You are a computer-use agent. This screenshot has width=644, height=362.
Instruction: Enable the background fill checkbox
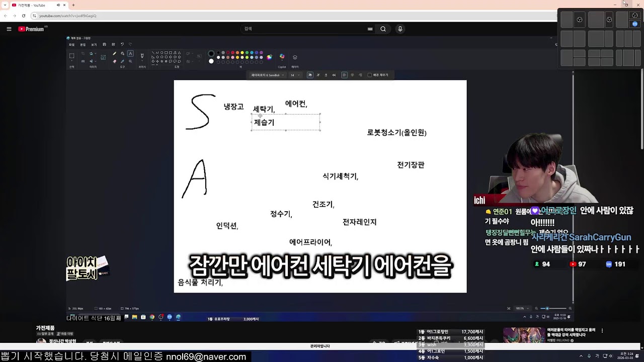(x=369, y=75)
